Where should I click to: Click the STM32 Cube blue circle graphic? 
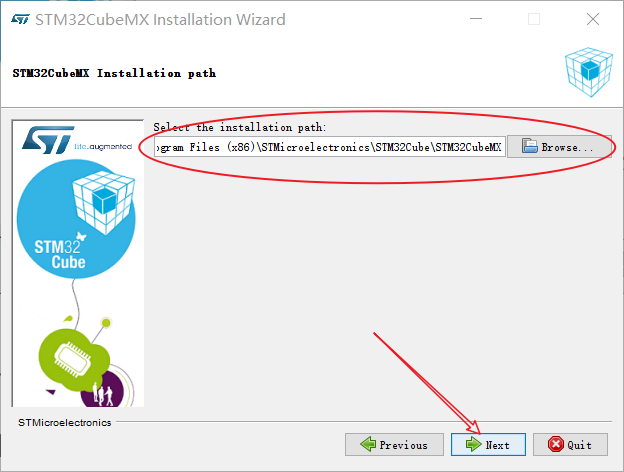76,219
